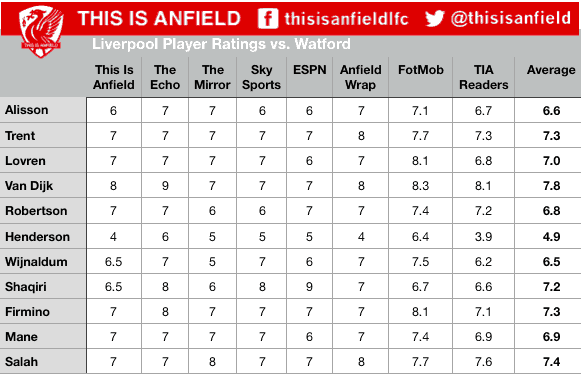Screen dimensions: 581x375
Task: Click Van Dijk's 7.8 average rating
Action: pyautogui.click(x=551, y=186)
